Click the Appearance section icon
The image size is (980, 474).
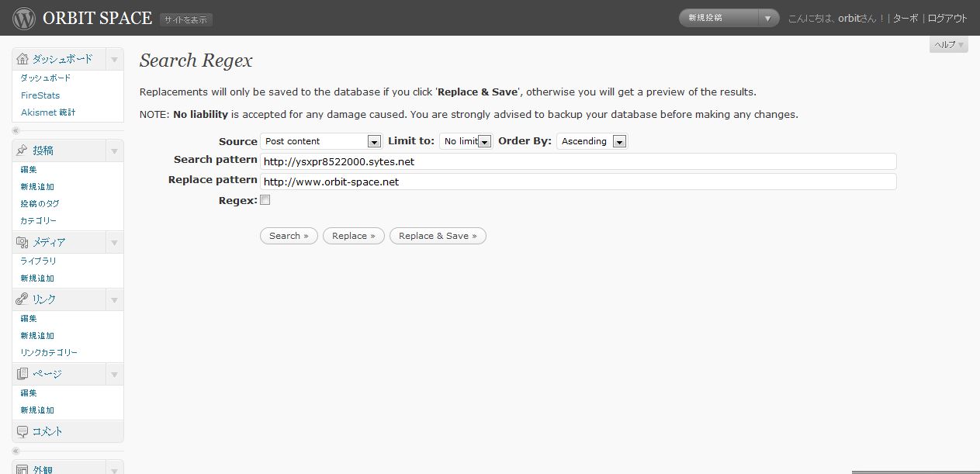tap(22, 468)
